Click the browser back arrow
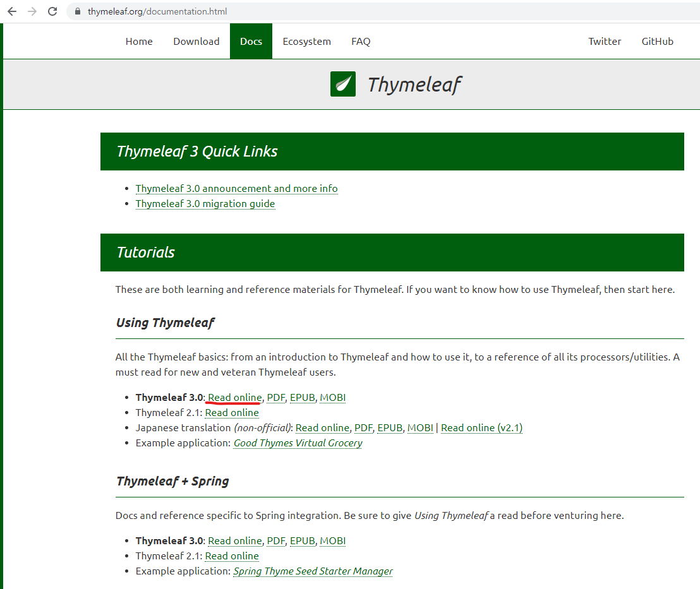Screen dimensions: 700x589 click(12, 11)
